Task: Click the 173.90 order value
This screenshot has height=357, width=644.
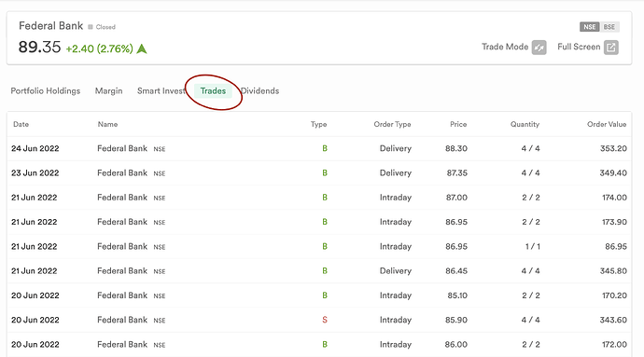Action: click(x=614, y=222)
